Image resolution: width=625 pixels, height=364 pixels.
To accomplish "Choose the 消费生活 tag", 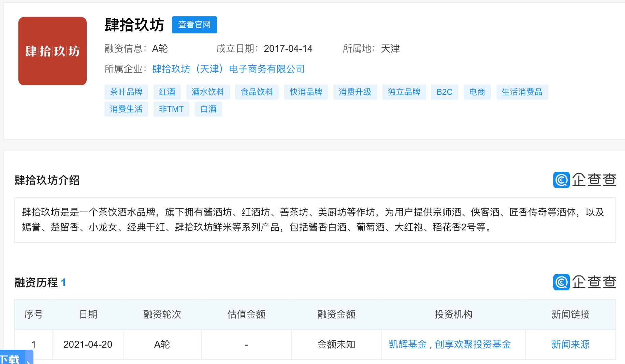I will [x=126, y=109].
